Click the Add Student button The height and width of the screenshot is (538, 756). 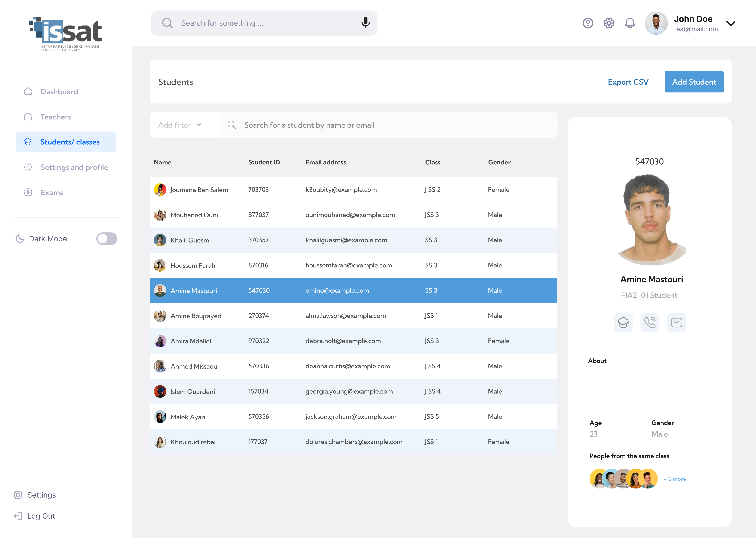pyautogui.click(x=694, y=82)
